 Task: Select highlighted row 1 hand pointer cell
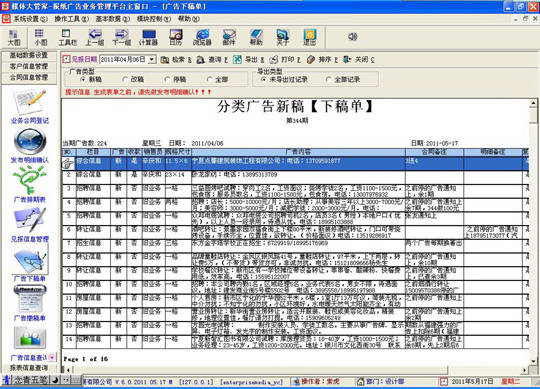point(68,163)
